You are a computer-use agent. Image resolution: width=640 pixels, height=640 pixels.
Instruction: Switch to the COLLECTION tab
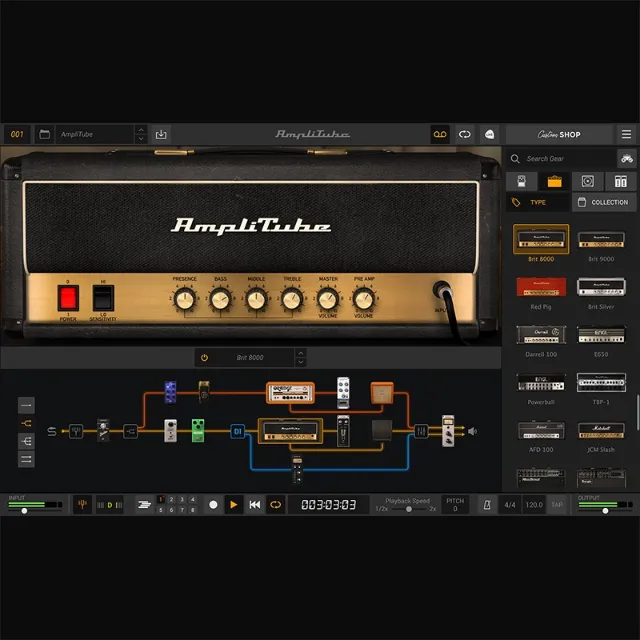(x=604, y=202)
